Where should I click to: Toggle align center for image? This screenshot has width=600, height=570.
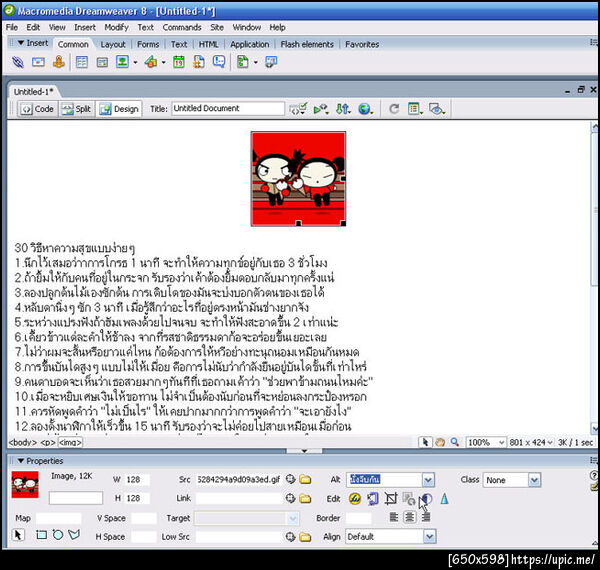[409, 517]
